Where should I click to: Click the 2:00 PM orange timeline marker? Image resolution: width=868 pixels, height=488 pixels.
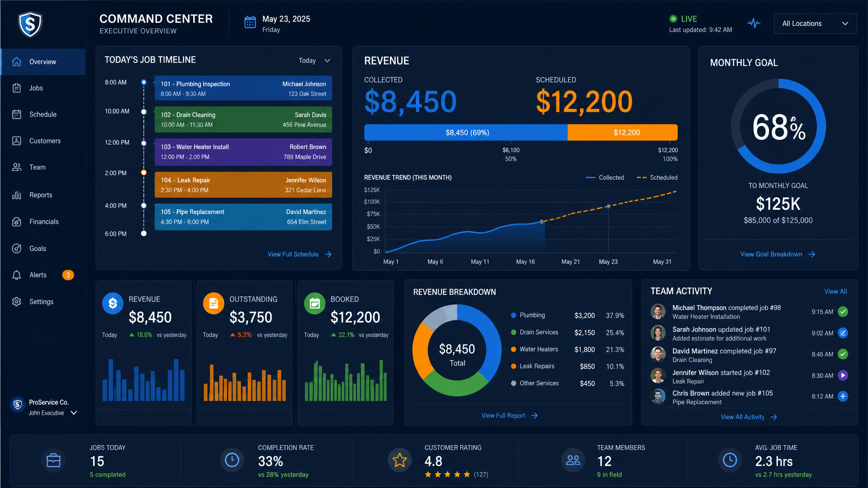[x=144, y=172]
